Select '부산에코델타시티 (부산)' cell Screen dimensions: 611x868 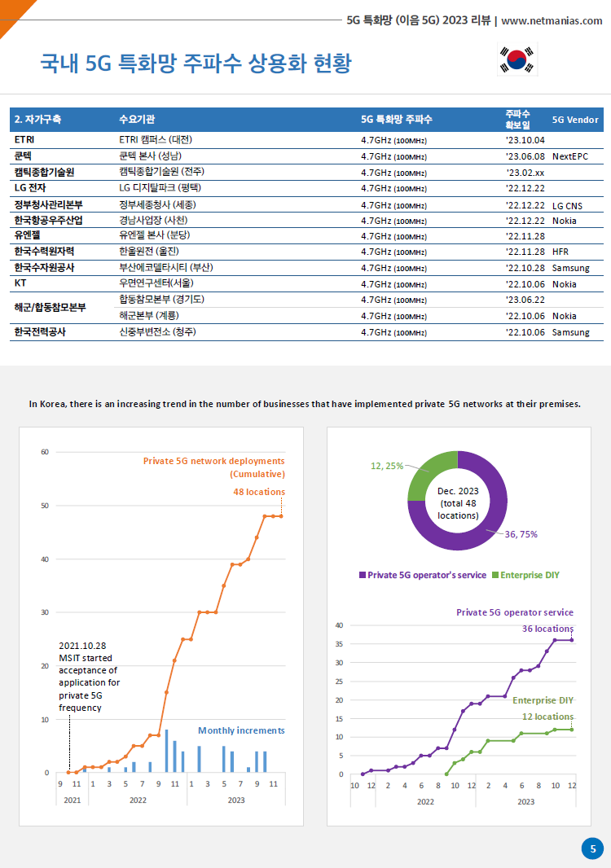[166, 268]
